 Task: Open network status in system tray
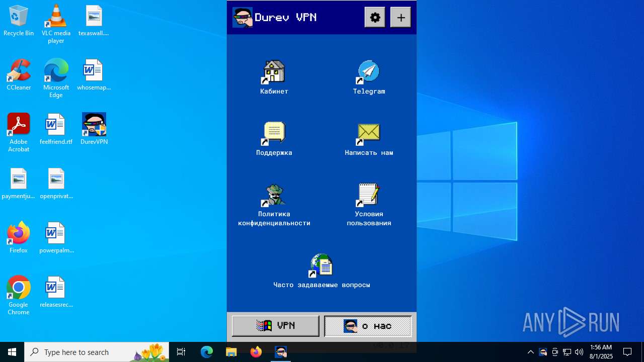coord(567,352)
